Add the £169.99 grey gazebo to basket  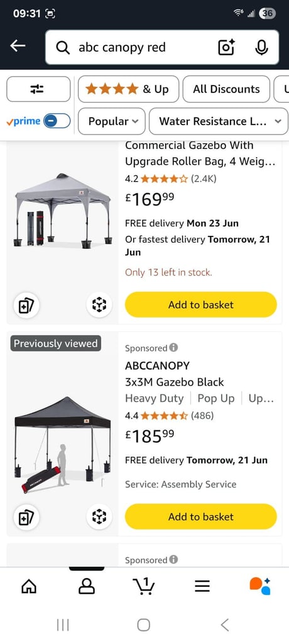click(x=201, y=305)
